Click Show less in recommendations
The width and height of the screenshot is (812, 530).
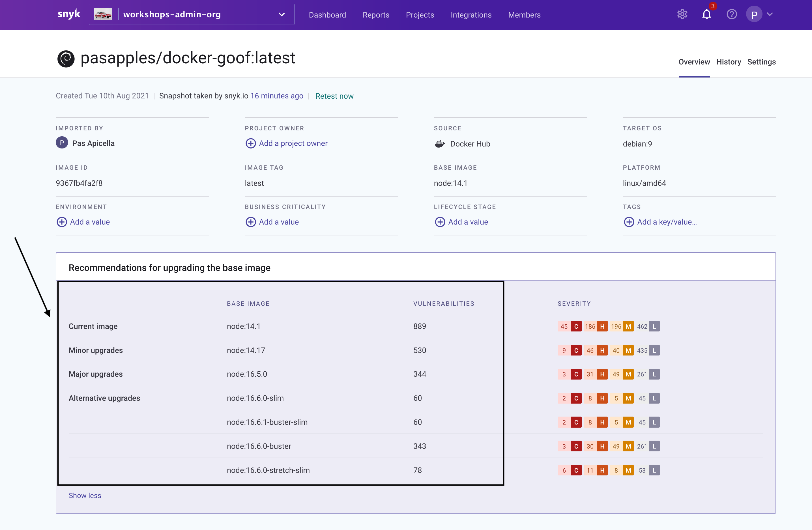(85, 495)
